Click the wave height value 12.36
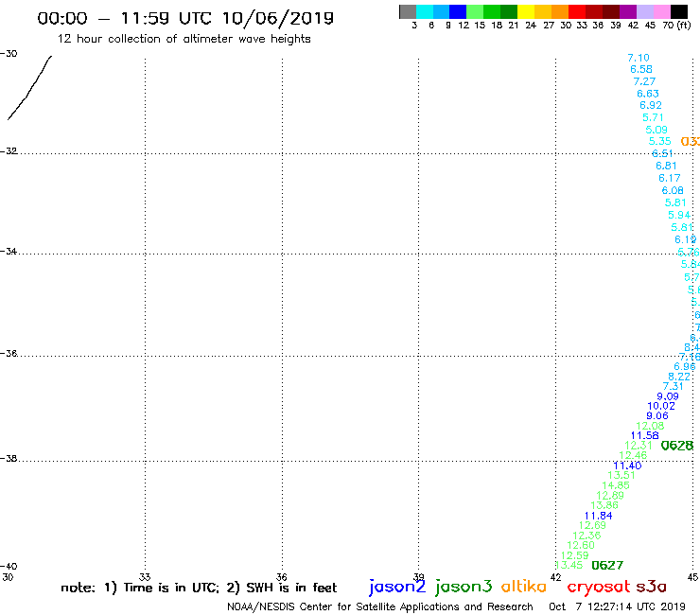This screenshot has width=700, height=615. coord(586,536)
